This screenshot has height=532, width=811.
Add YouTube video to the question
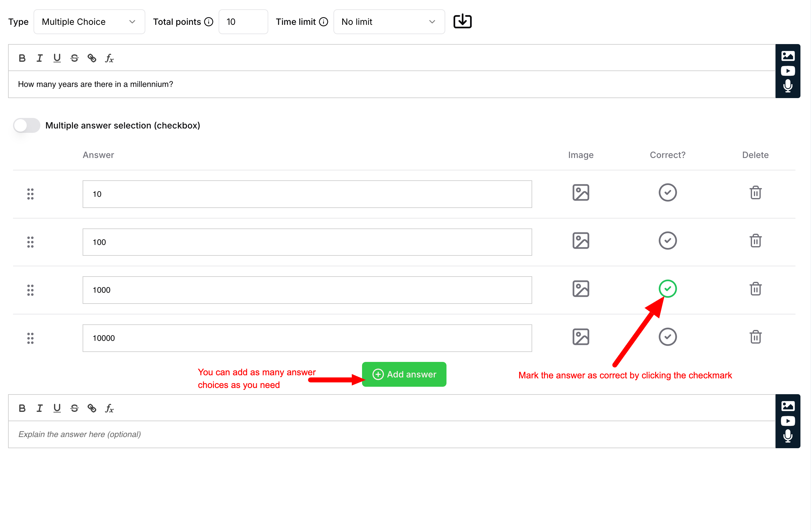(787, 71)
